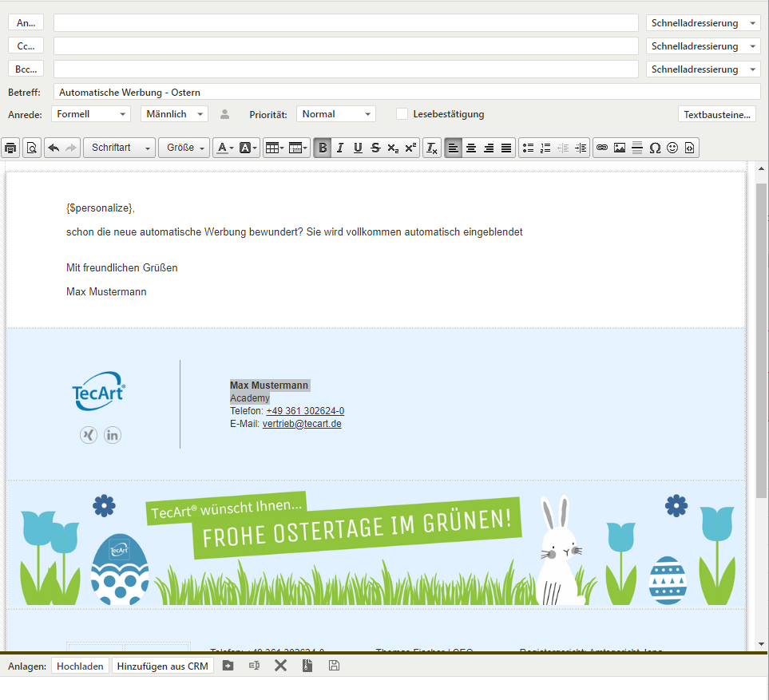Expand the Priorität Normal dropdown
The width and height of the screenshot is (769, 700).
tap(335, 114)
